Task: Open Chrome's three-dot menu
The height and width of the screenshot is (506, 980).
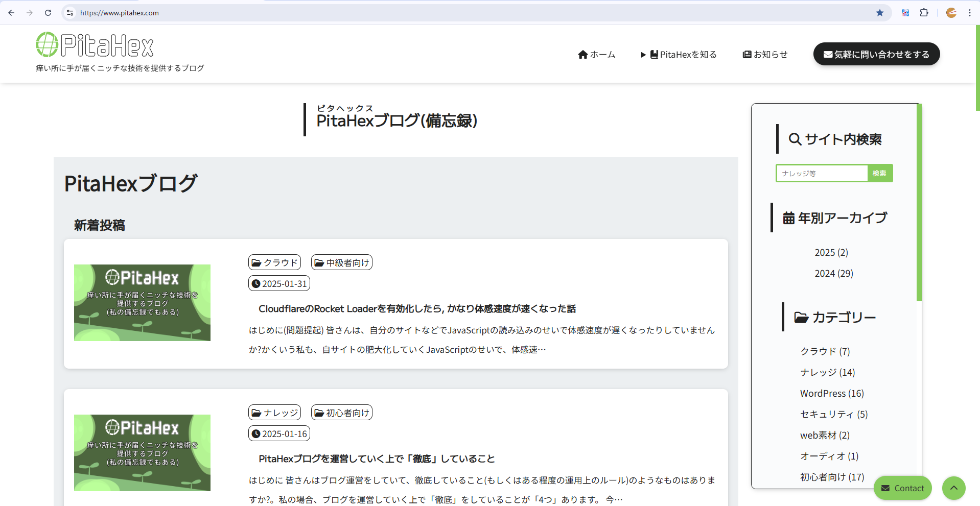Action: pos(970,13)
